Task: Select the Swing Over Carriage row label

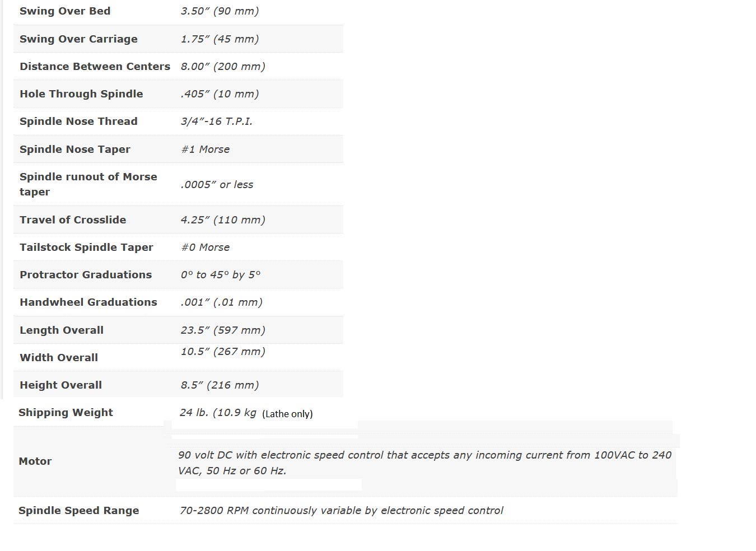Action: coord(78,39)
